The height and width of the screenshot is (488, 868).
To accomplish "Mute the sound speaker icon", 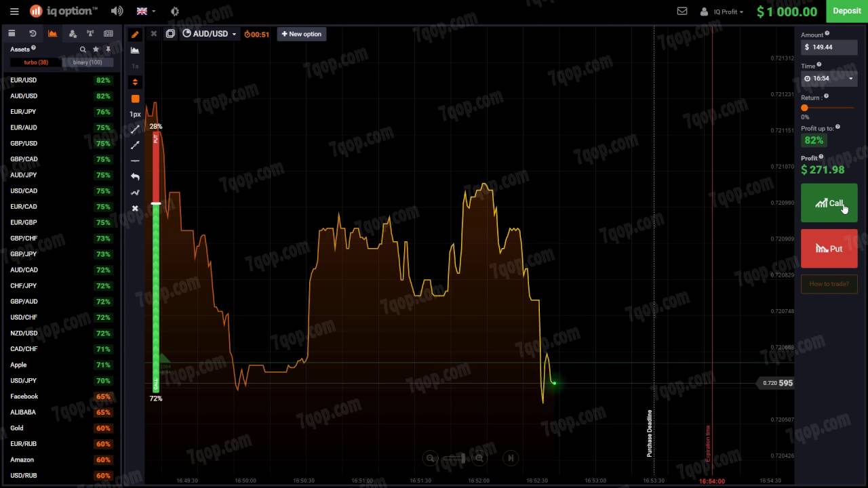I will 117,11.
